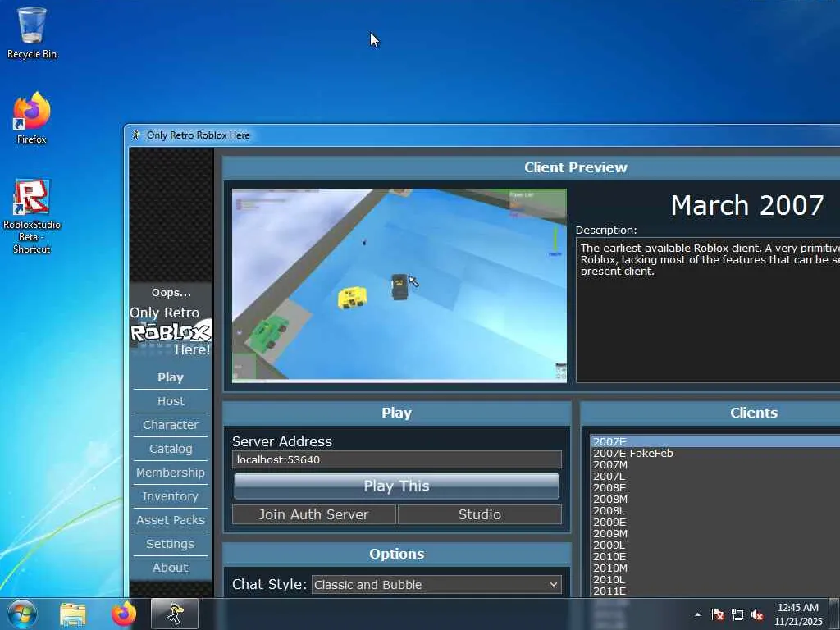The height and width of the screenshot is (630, 840).
Task: Open the About sidebar tab
Action: [x=171, y=568]
